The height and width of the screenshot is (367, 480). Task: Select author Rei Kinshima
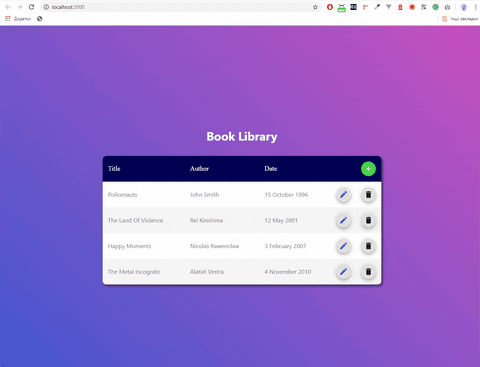coord(206,220)
